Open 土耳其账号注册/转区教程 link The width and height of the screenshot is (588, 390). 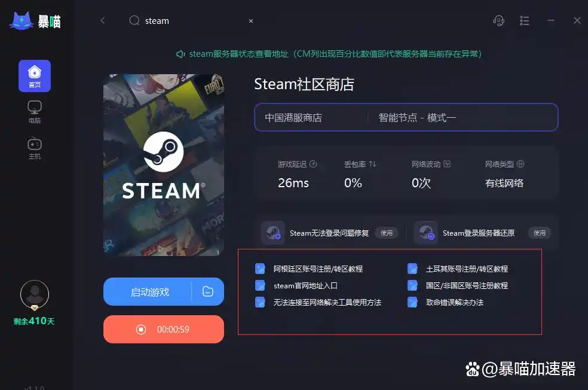(467, 269)
